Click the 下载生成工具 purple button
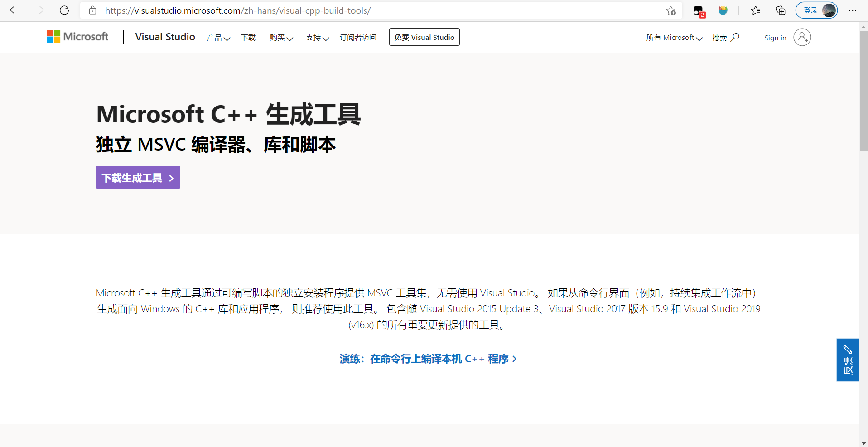The image size is (868, 447). pyautogui.click(x=138, y=177)
